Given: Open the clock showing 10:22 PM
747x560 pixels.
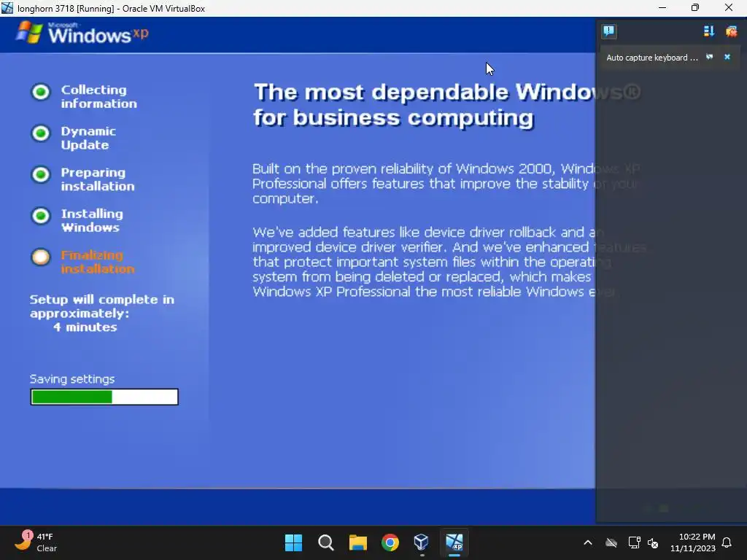Looking at the screenshot, I should pos(693,542).
